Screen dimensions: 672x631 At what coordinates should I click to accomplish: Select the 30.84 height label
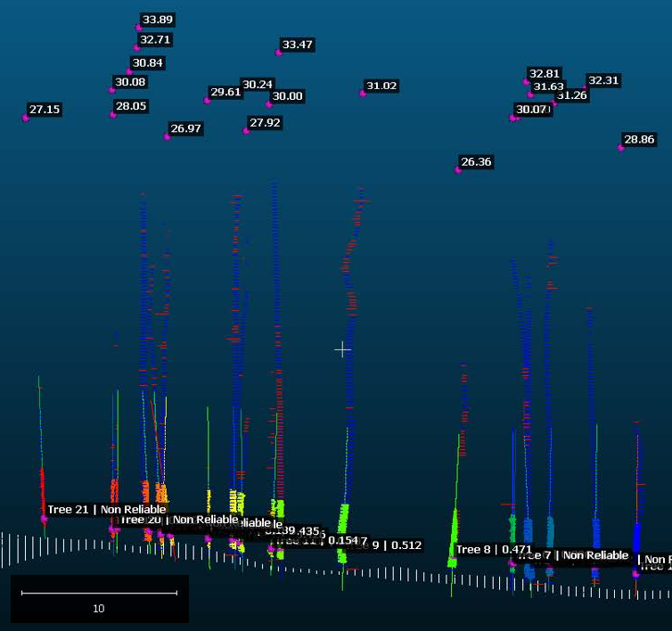[147, 63]
